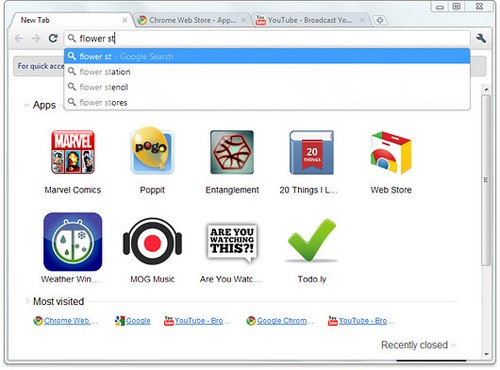Choose the 'flower stores' suggestion
This screenshot has width=500, height=370.
[x=267, y=102]
